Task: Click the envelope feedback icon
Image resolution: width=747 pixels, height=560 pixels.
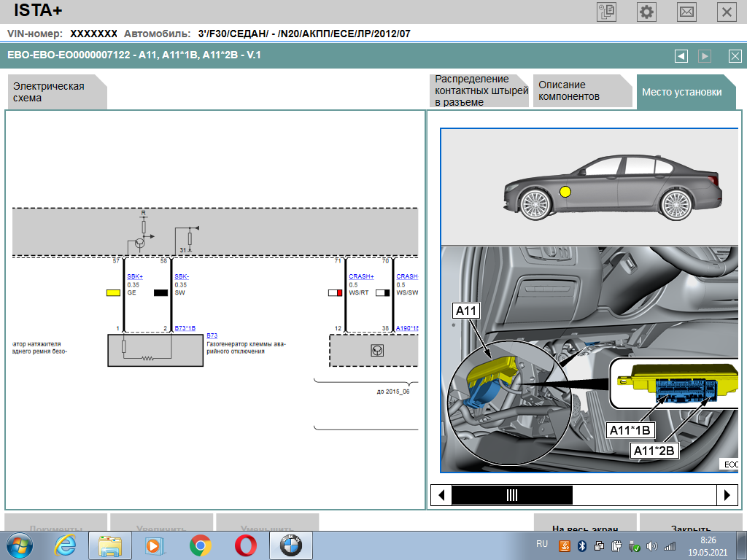Action: coord(686,12)
